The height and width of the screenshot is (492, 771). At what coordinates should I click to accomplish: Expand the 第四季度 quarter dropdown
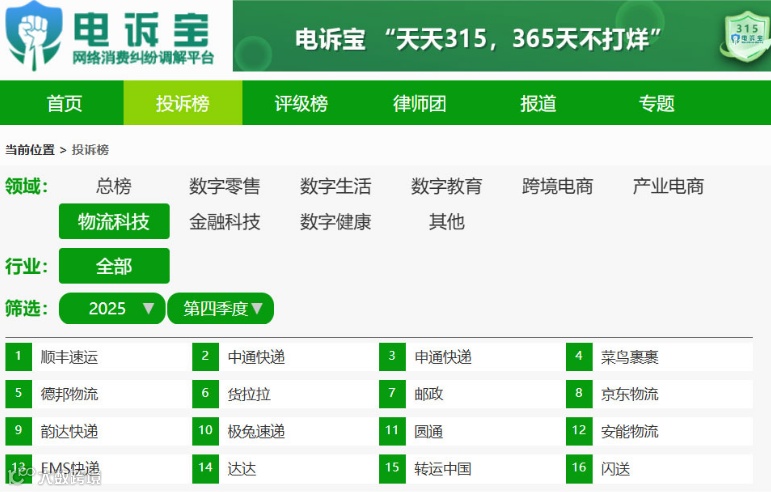(x=221, y=308)
